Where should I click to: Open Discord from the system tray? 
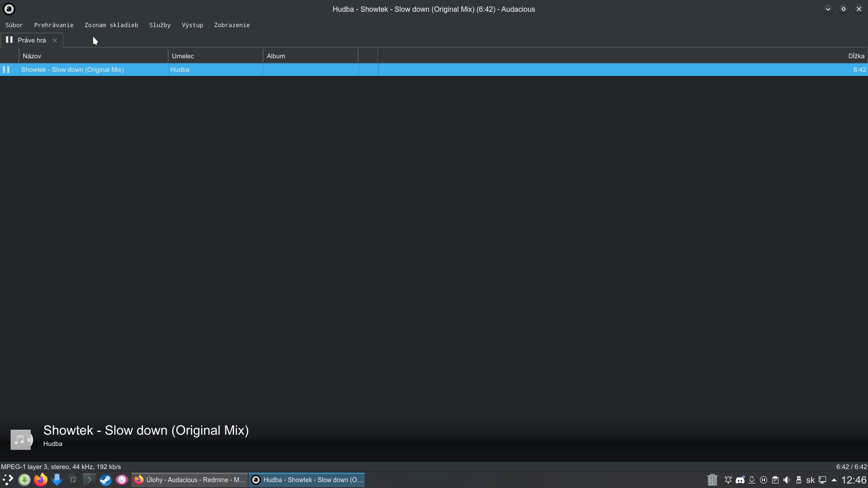click(x=740, y=480)
